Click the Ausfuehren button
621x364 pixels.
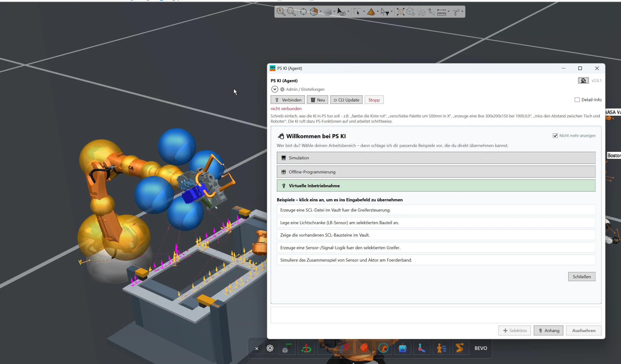point(584,330)
